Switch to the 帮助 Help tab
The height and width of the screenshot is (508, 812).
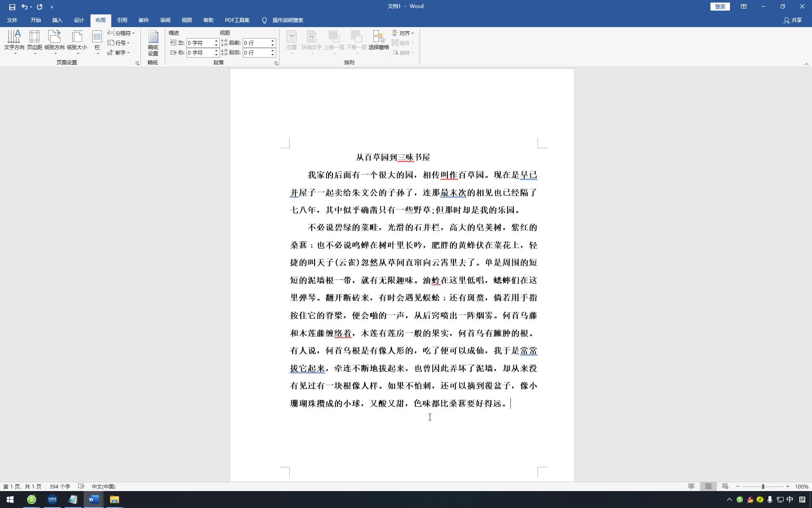click(x=208, y=20)
